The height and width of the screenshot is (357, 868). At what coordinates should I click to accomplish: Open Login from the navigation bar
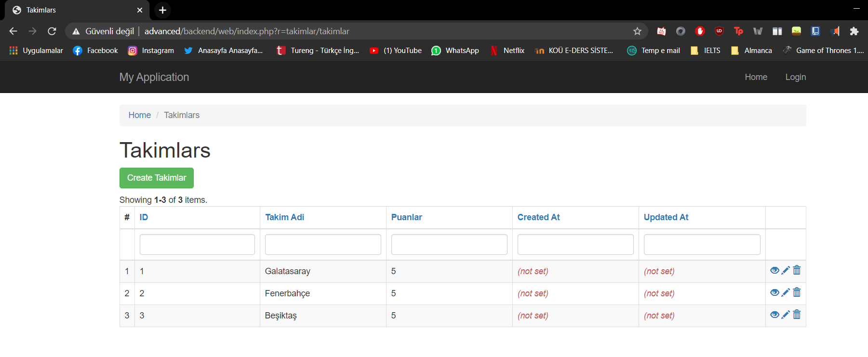pos(795,77)
